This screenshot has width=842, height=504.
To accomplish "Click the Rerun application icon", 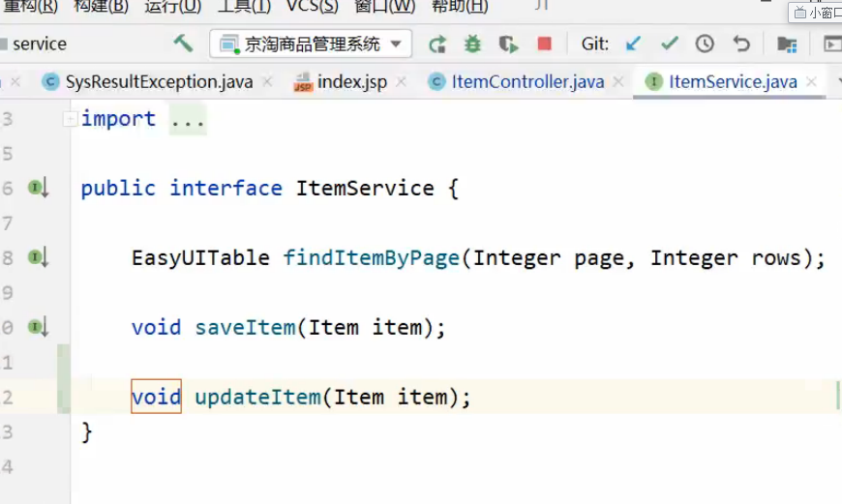I will 437,44.
